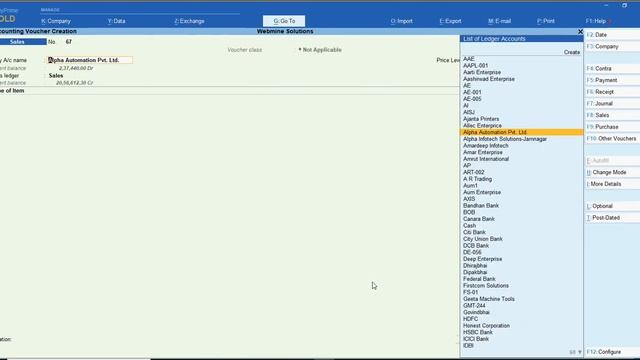Switch to F7: Journal voucher
This screenshot has height=360, width=640.
point(612,104)
